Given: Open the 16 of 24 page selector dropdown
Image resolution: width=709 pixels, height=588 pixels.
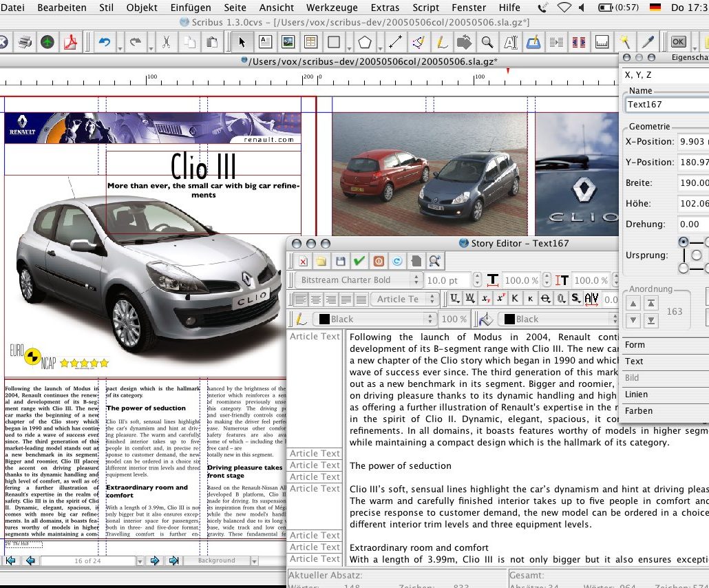Looking at the screenshot, I should (x=140, y=561).
